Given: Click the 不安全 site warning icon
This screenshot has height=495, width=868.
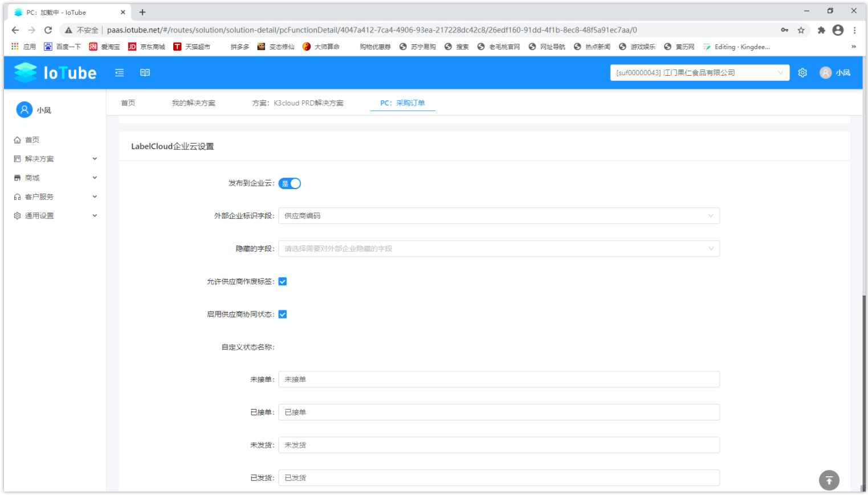Looking at the screenshot, I should coord(68,30).
